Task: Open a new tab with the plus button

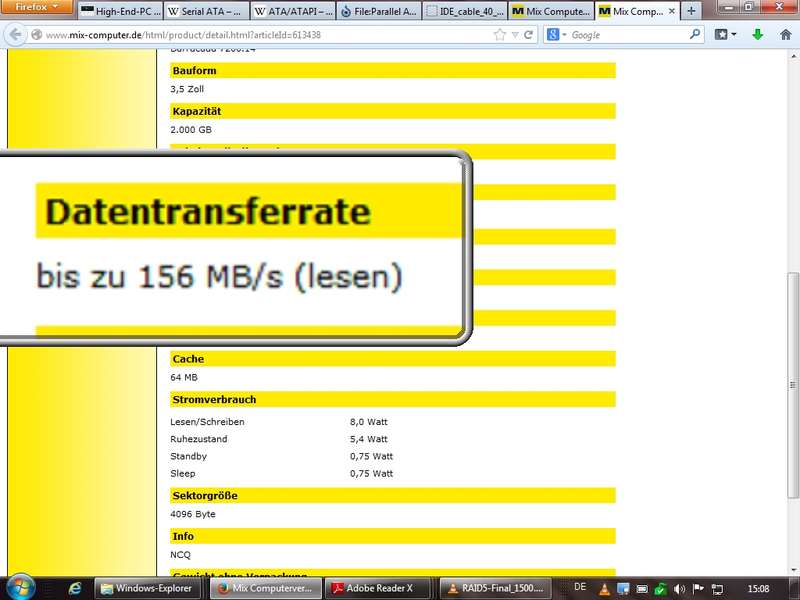Action: point(691,11)
